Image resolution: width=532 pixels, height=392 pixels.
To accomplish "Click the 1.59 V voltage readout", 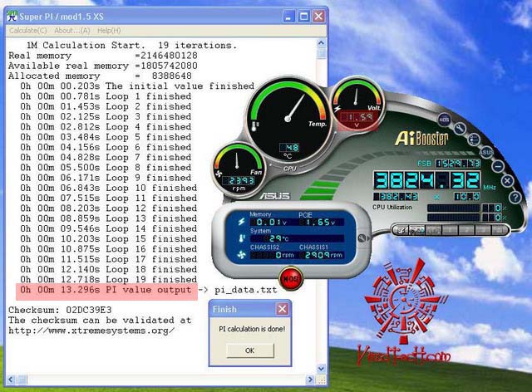I will [x=357, y=117].
